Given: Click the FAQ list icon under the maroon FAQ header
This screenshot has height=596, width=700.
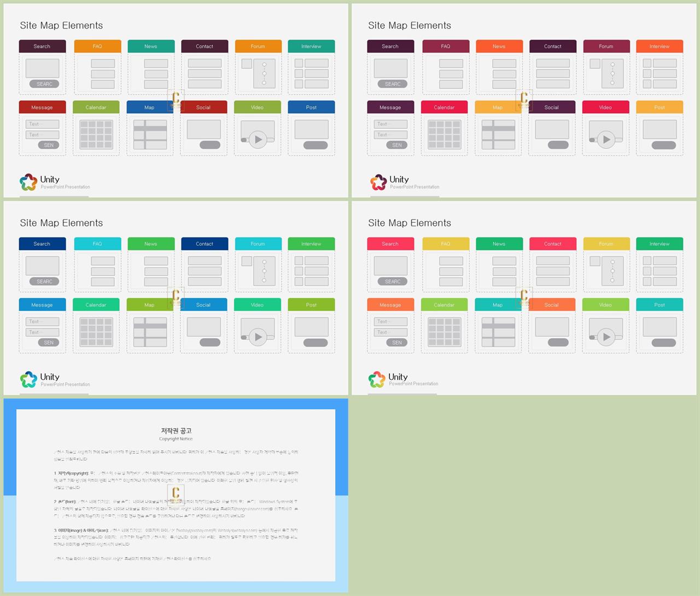Looking at the screenshot, I should pos(451,73).
